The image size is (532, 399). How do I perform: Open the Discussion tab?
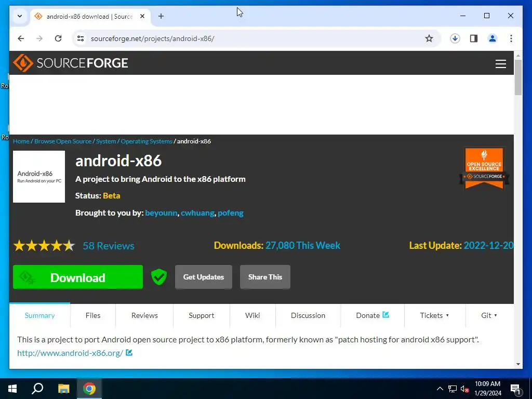(308, 315)
